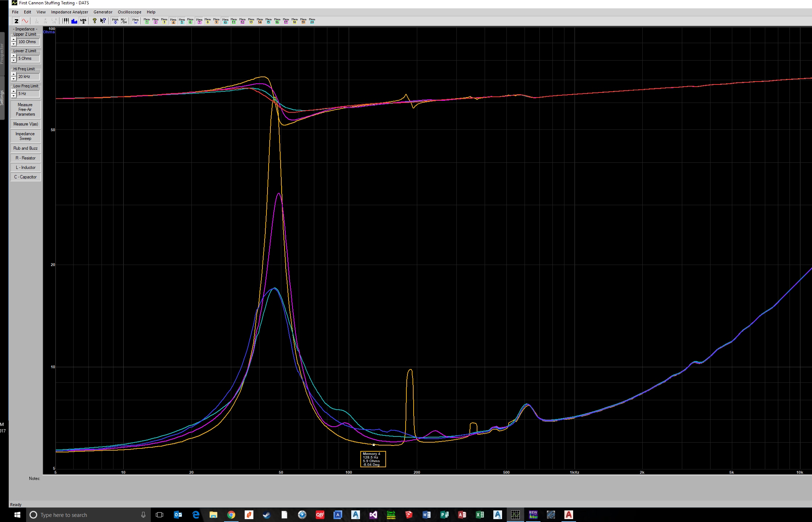Increase the Lower Z Limit with up arrow
The height and width of the screenshot is (522, 812).
pyautogui.click(x=14, y=56)
